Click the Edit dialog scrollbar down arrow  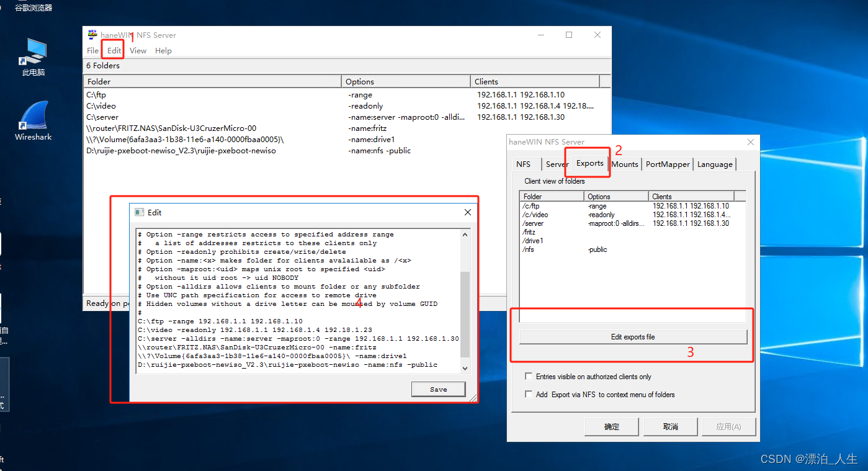(464, 367)
